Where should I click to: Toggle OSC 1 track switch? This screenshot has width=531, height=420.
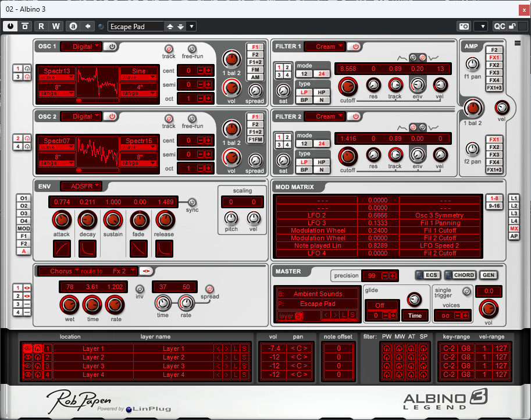(168, 48)
